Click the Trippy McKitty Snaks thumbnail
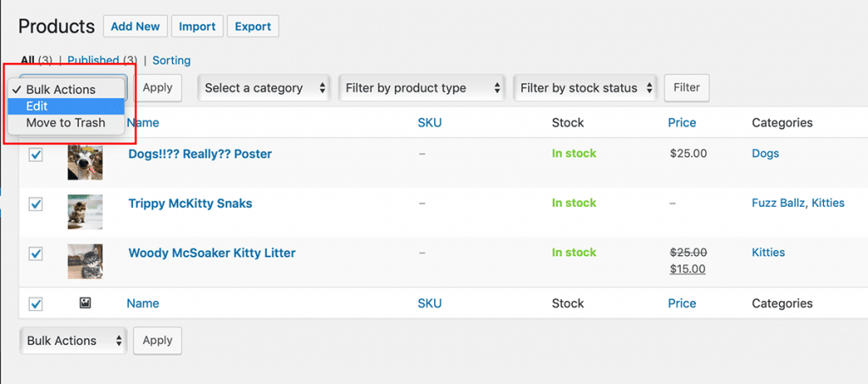868x384 pixels. point(85,212)
